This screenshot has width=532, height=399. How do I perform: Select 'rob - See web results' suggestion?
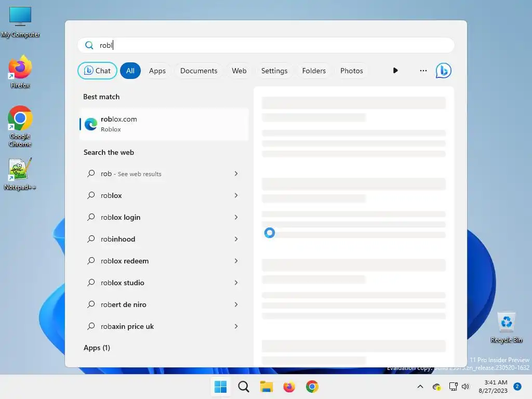point(164,174)
